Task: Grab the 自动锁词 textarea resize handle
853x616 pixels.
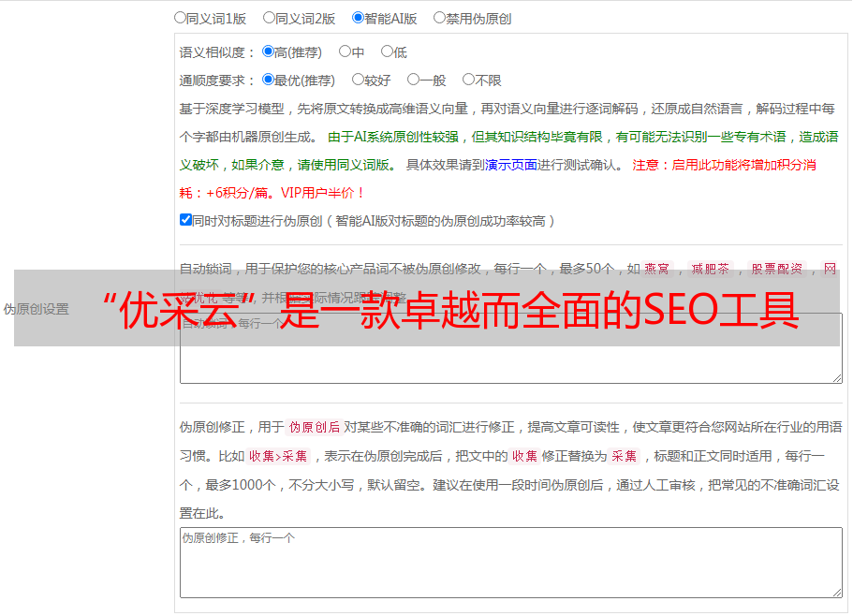Action: pos(837,378)
